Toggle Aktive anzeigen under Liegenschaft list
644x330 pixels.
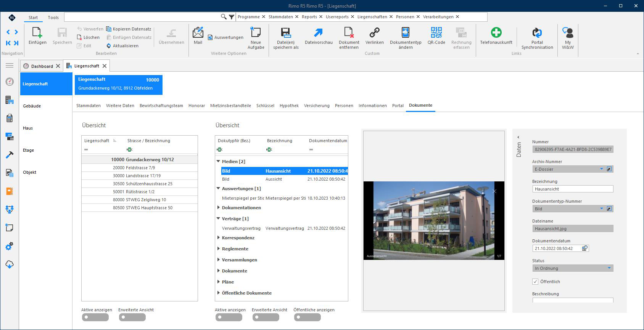point(95,317)
